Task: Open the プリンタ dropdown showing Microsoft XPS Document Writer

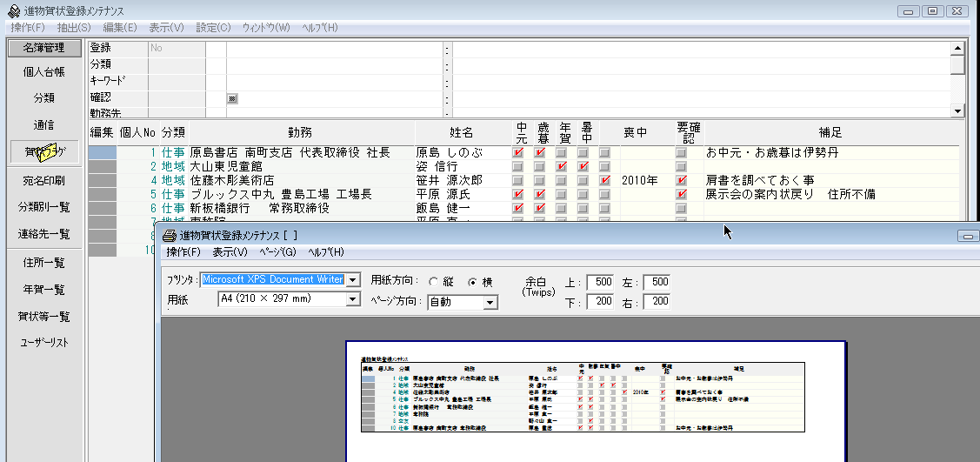Action: point(354,279)
